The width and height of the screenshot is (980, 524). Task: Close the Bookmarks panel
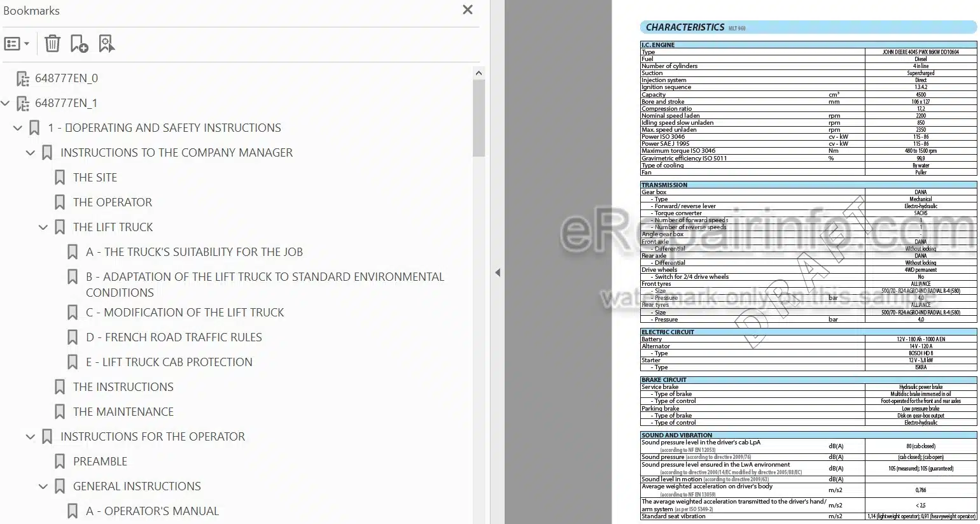468,10
